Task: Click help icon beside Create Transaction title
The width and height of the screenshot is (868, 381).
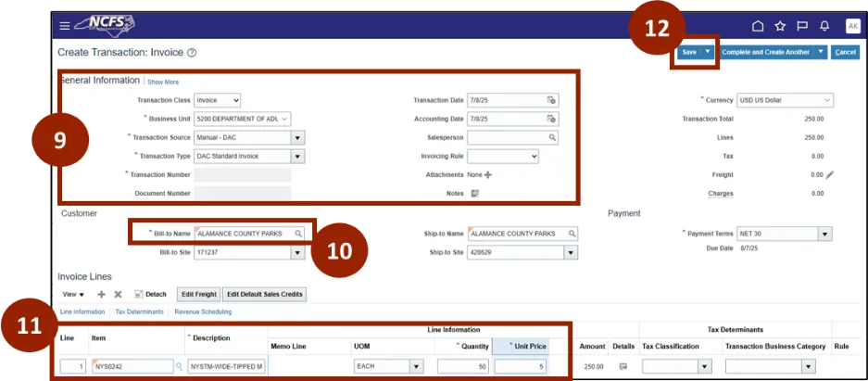Action: pyautogui.click(x=192, y=53)
